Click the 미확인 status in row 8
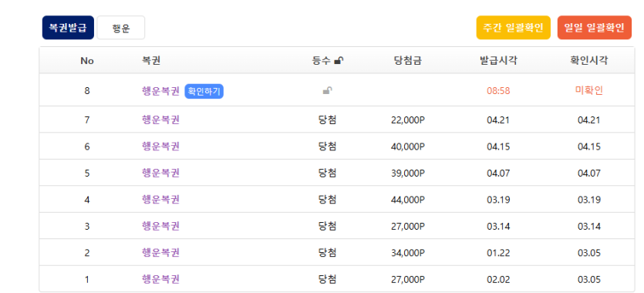This screenshot has width=644, height=293. 589,91
